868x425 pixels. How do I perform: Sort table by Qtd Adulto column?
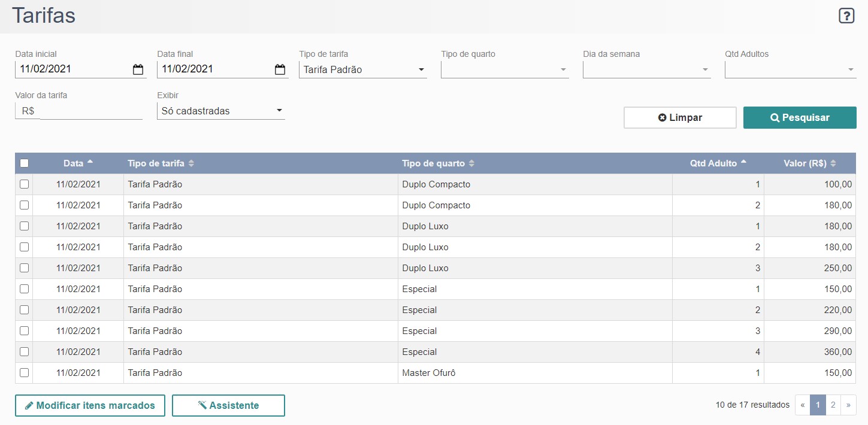743,162
